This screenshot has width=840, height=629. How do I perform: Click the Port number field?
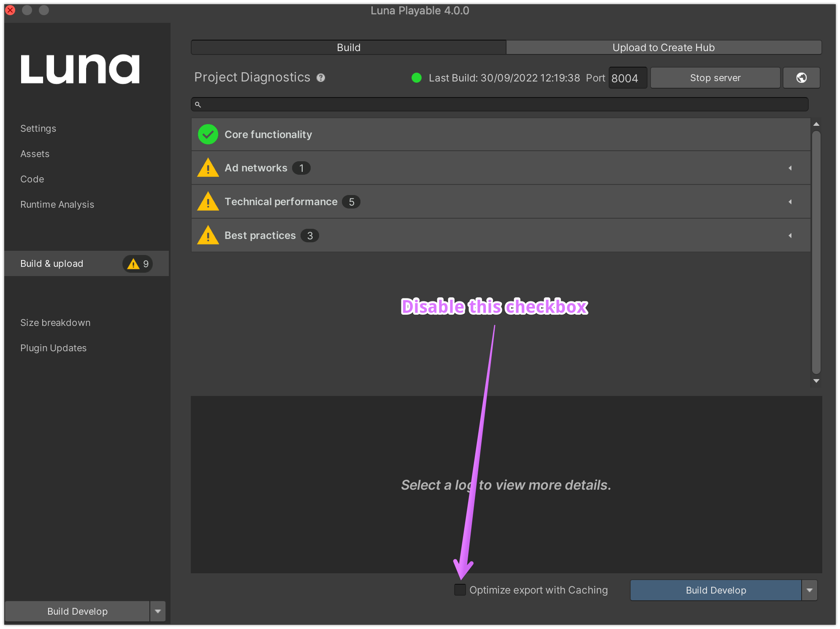[x=628, y=78]
